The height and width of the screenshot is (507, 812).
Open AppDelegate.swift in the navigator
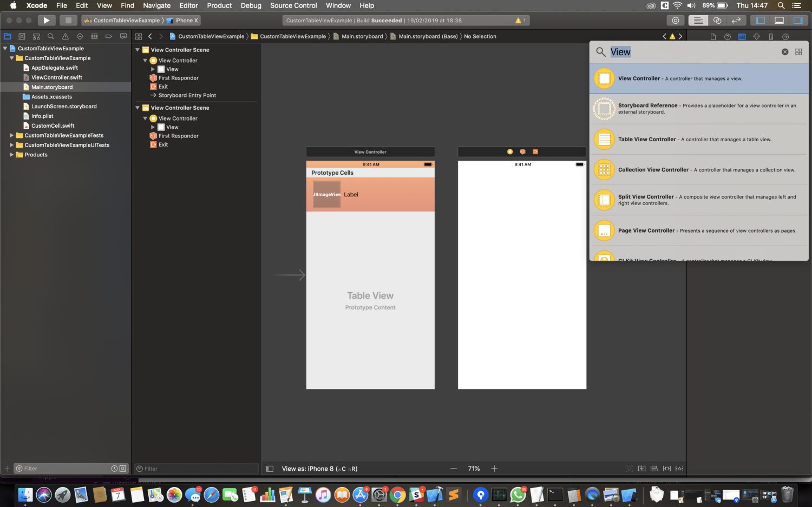coord(54,68)
